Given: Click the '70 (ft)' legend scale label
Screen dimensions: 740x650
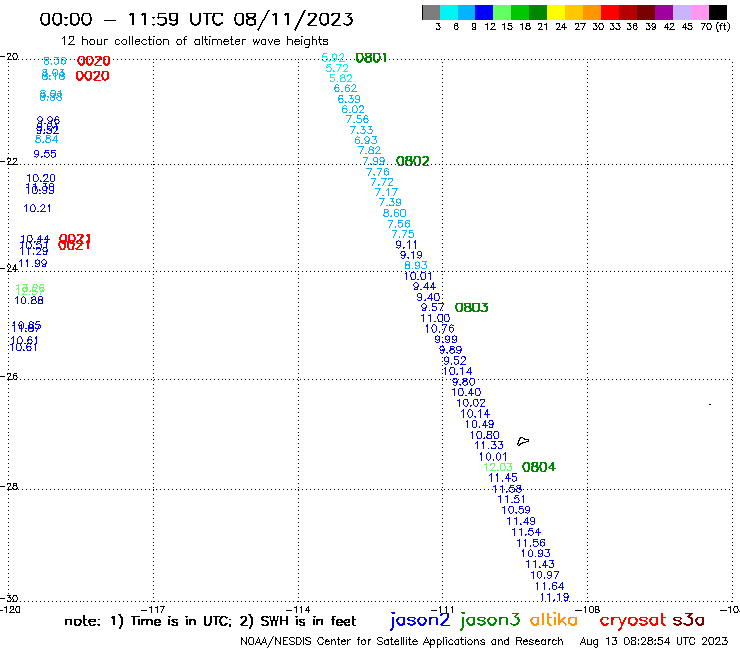Looking at the screenshot, I should click(715, 27).
